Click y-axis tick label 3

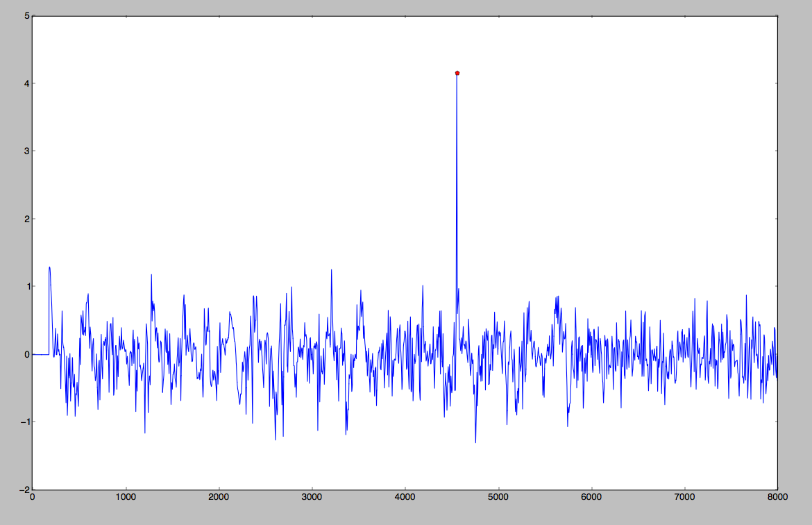tap(26, 151)
